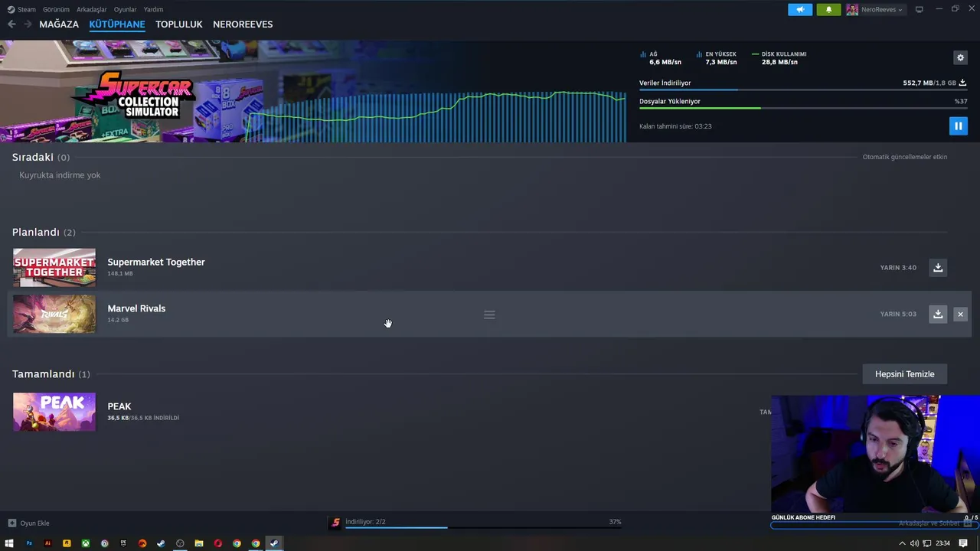Grab the Marvel Rivals reorder handle
The height and width of the screenshot is (551, 980).
(x=489, y=315)
